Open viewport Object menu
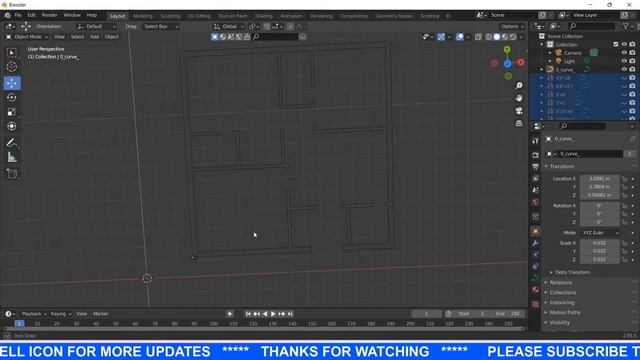The image size is (640, 360). (x=111, y=37)
